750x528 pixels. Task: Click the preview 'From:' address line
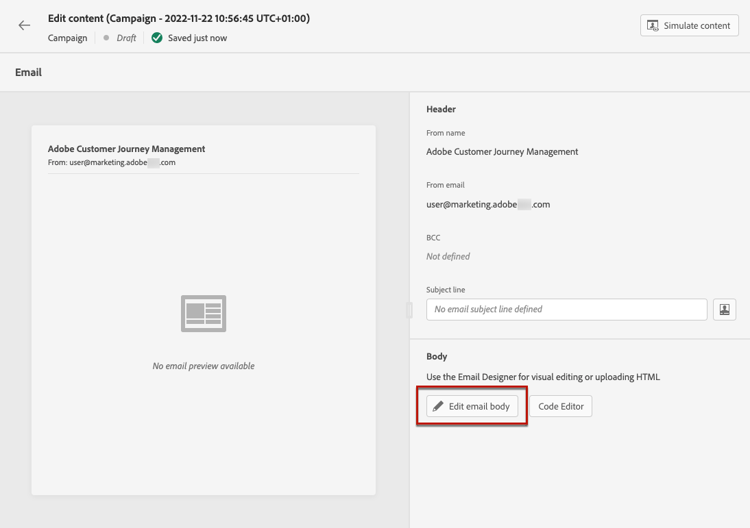[x=111, y=163]
